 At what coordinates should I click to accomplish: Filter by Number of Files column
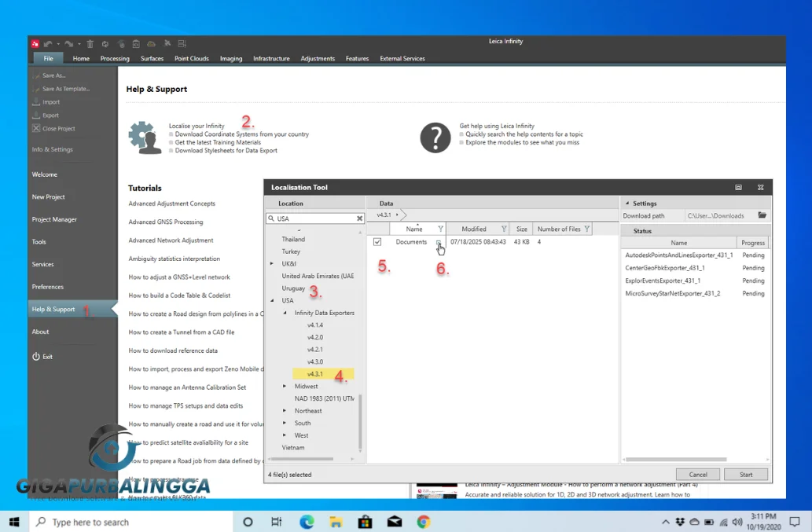tap(587, 229)
